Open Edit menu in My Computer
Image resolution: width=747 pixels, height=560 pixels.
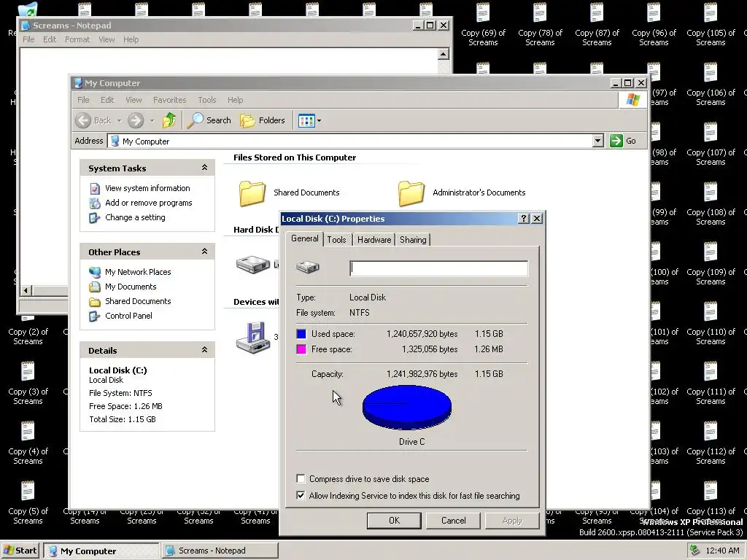point(107,100)
